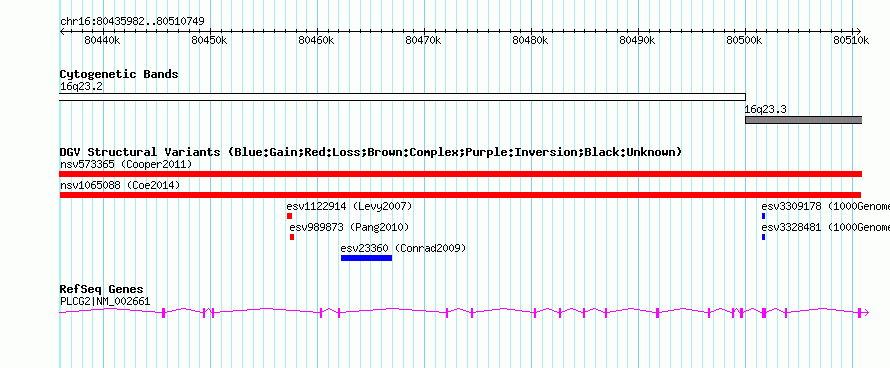This screenshot has width=890, height=368.
Task: Click the 80480k ruler tick label
Action: click(x=530, y=40)
